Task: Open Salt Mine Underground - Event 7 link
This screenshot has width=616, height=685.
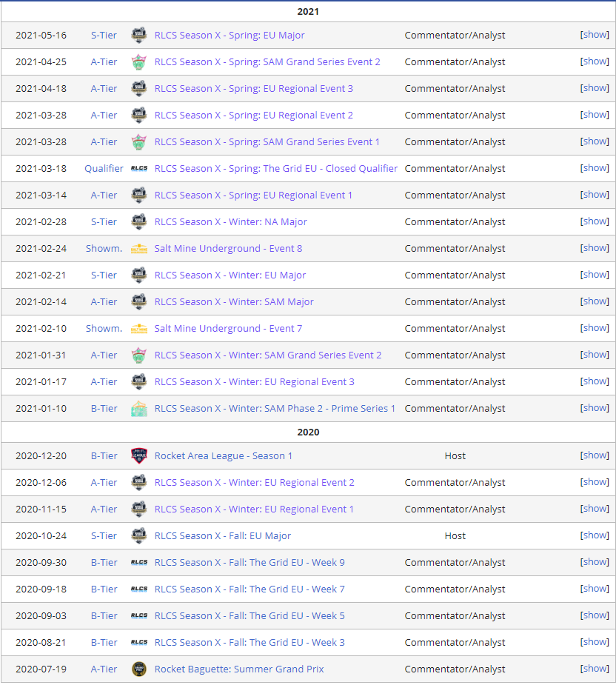Action: 228,329
